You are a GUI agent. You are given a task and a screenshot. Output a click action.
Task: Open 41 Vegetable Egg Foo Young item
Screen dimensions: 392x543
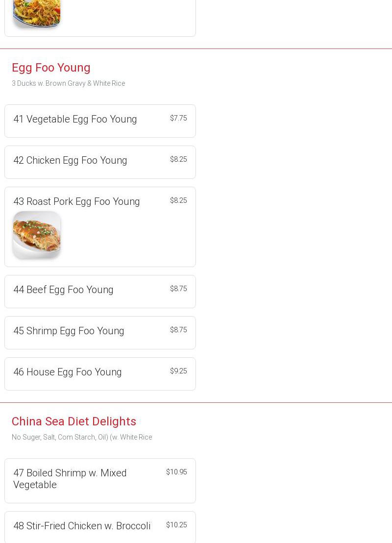click(x=75, y=119)
